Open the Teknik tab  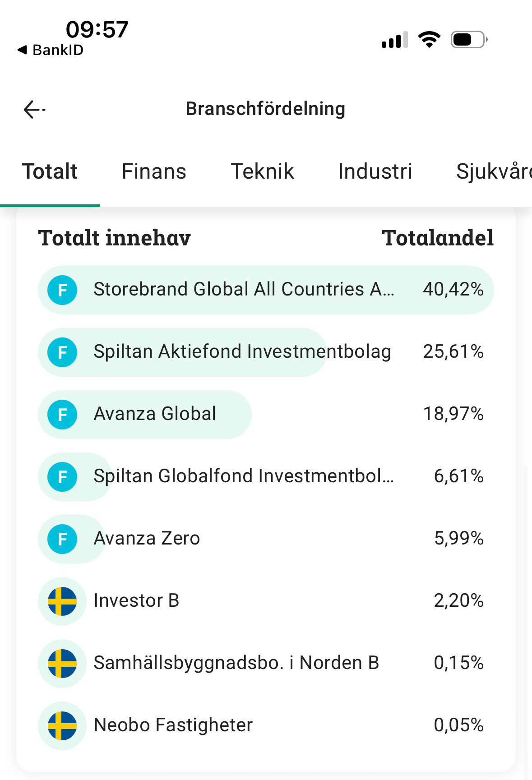(262, 172)
